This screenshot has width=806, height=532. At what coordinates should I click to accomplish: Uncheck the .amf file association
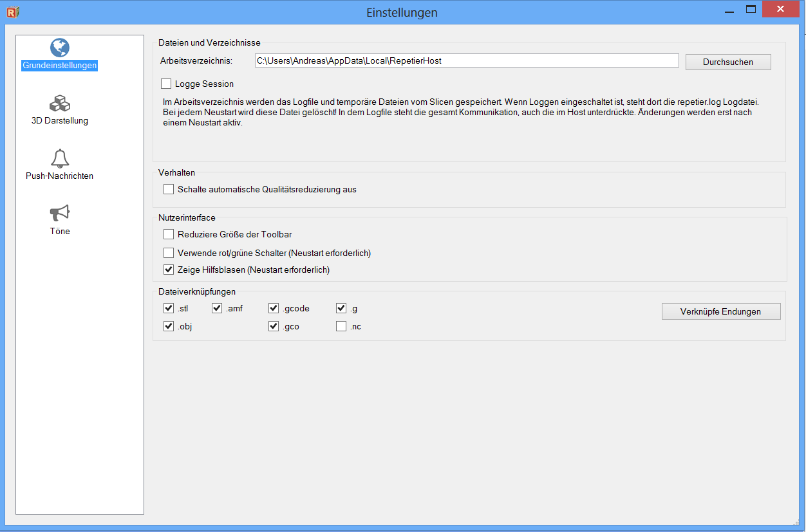217,308
